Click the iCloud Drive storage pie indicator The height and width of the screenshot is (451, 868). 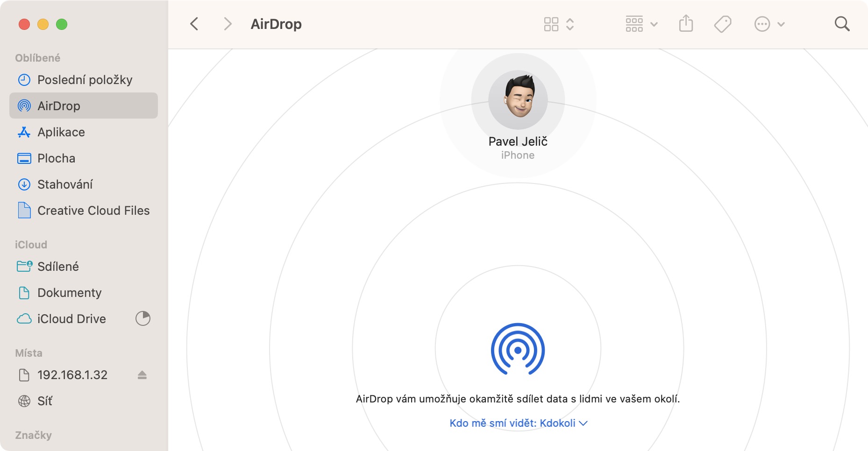[x=142, y=319]
